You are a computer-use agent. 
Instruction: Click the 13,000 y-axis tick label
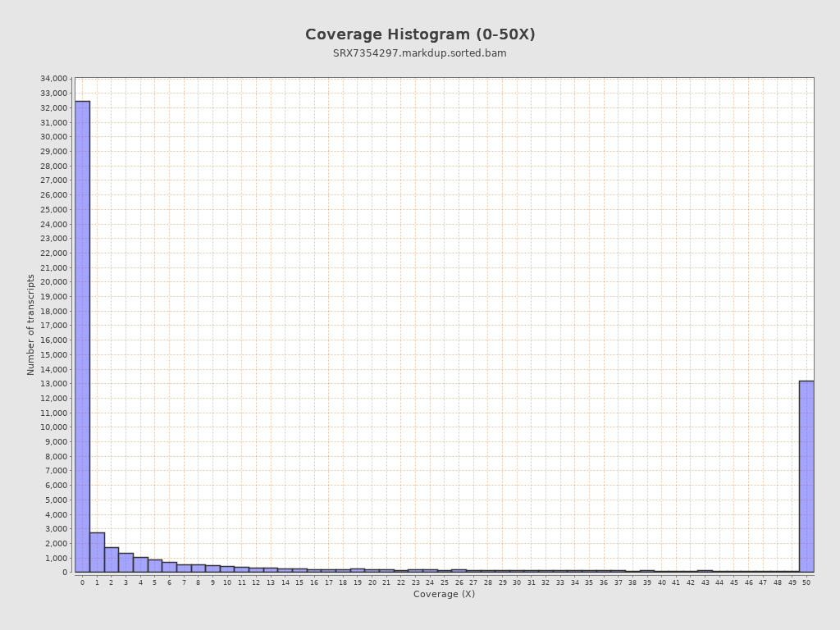(x=53, y=384)
